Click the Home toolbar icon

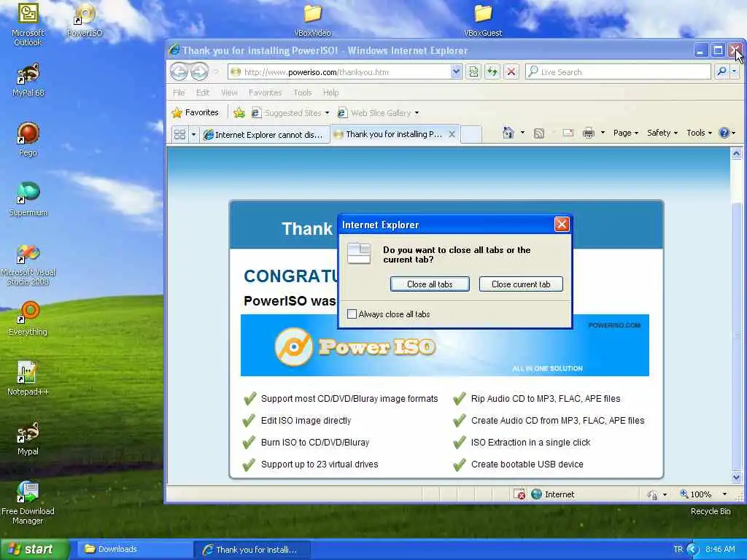click(508, 133)
